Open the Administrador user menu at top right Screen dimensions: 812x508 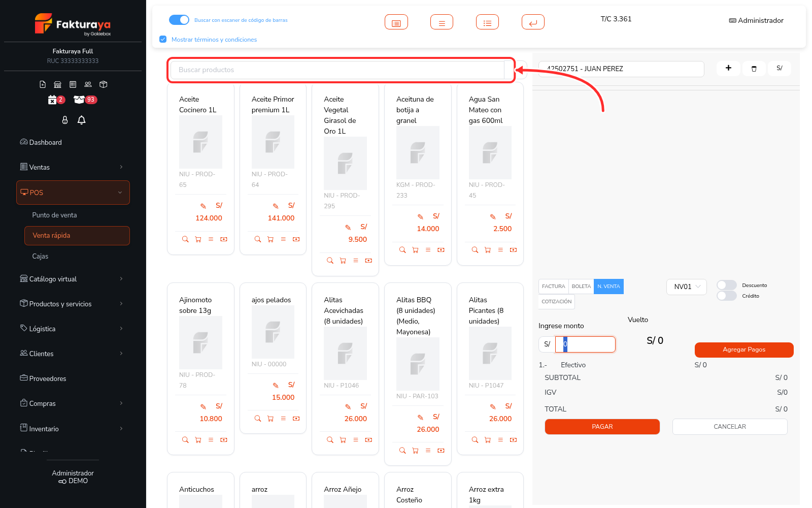pyautogui.click(x=756, y=20)
